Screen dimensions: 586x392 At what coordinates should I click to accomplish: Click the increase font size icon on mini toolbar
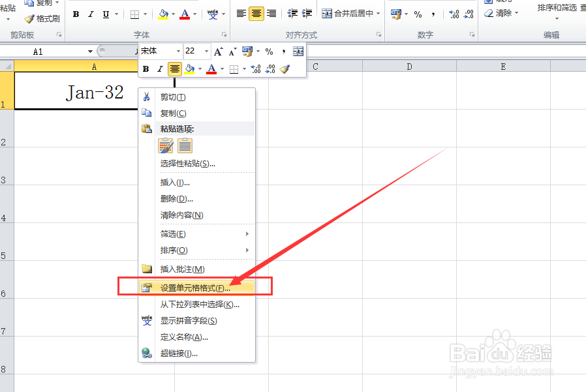[218, 51]
